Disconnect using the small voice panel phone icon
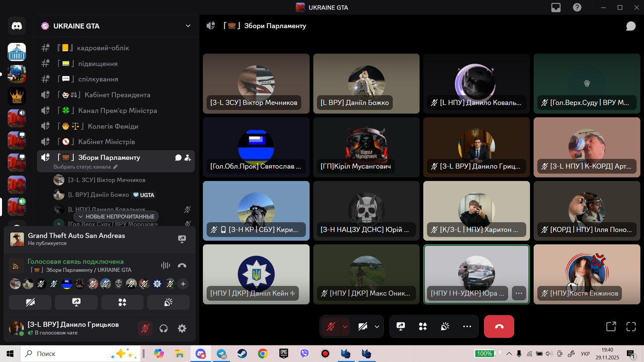 tap(182, 265)
